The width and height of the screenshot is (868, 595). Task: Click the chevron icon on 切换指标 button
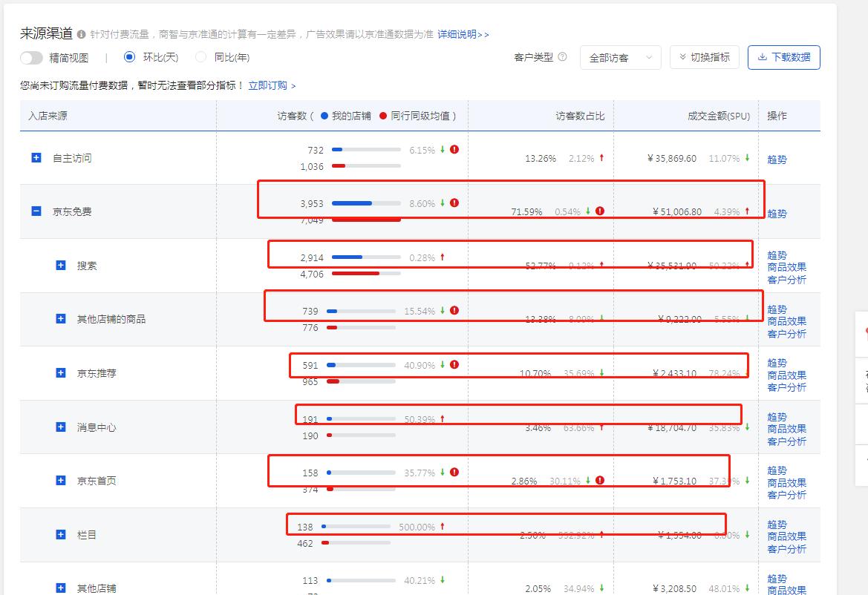[x=682, y=57]
